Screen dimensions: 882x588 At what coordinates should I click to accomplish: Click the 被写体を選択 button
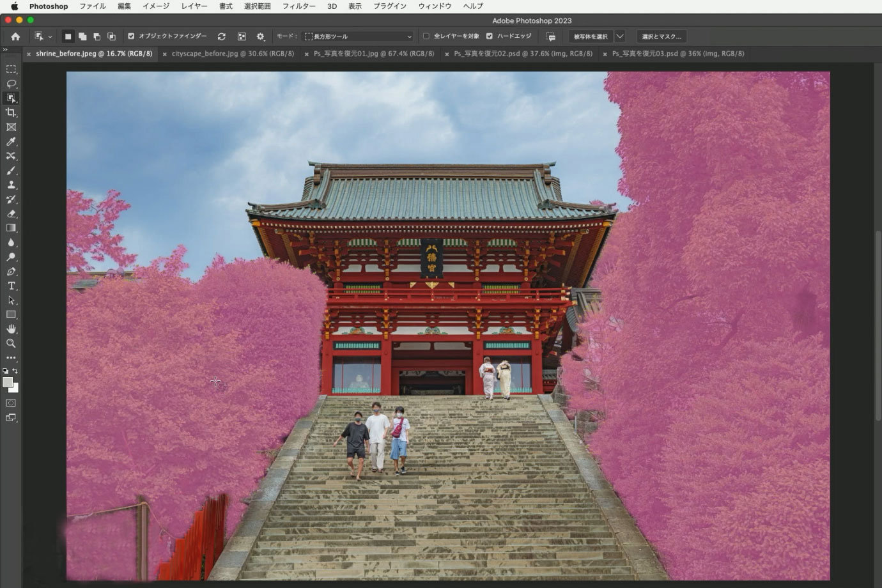point(591,36)
